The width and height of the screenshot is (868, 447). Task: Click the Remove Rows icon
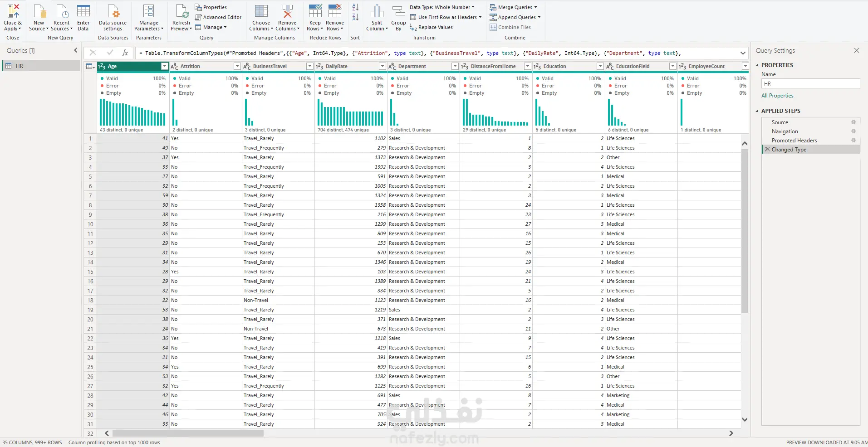point(335,11)
